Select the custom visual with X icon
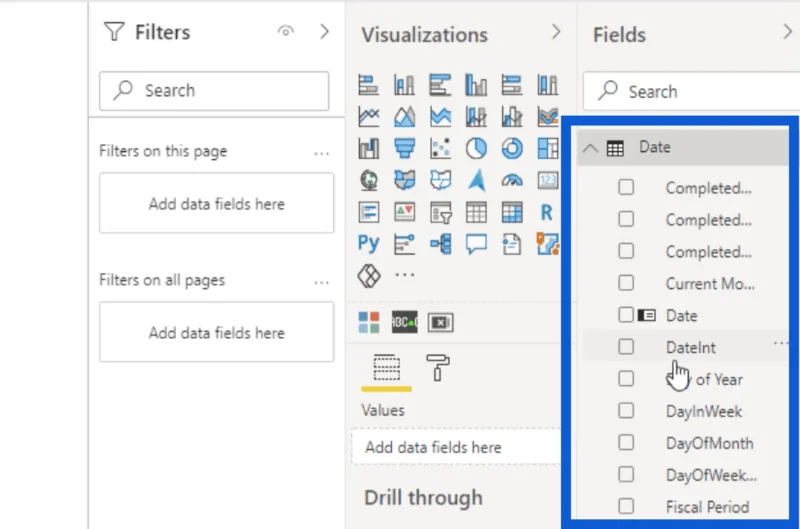Viewport: 800px width, 529px height. tap(440, 322)
